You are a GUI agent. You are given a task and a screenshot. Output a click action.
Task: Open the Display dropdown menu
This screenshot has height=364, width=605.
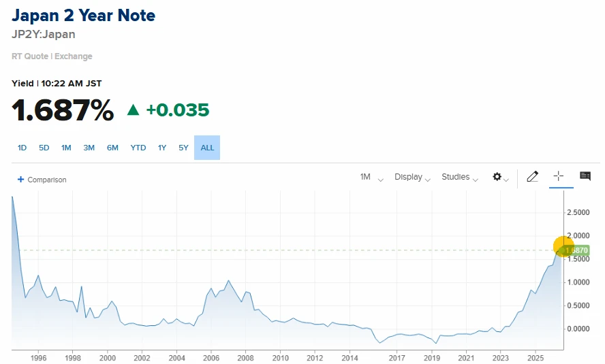[x=412, y=177]
